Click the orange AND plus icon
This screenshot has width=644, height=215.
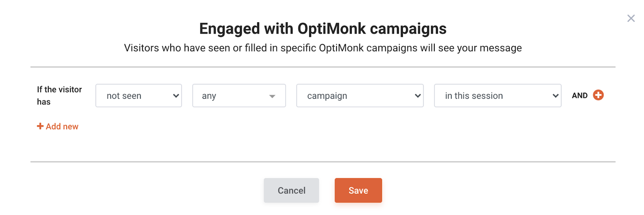pyautogui.click(x=599, y=95)
